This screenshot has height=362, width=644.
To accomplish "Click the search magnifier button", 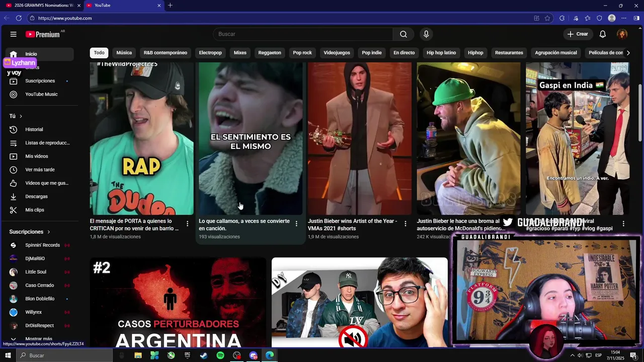I will (x=404, y=34).
